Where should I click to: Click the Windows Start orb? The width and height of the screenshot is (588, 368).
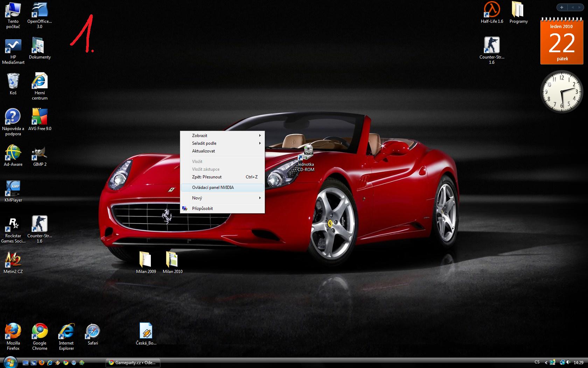[x=10, y=362]
